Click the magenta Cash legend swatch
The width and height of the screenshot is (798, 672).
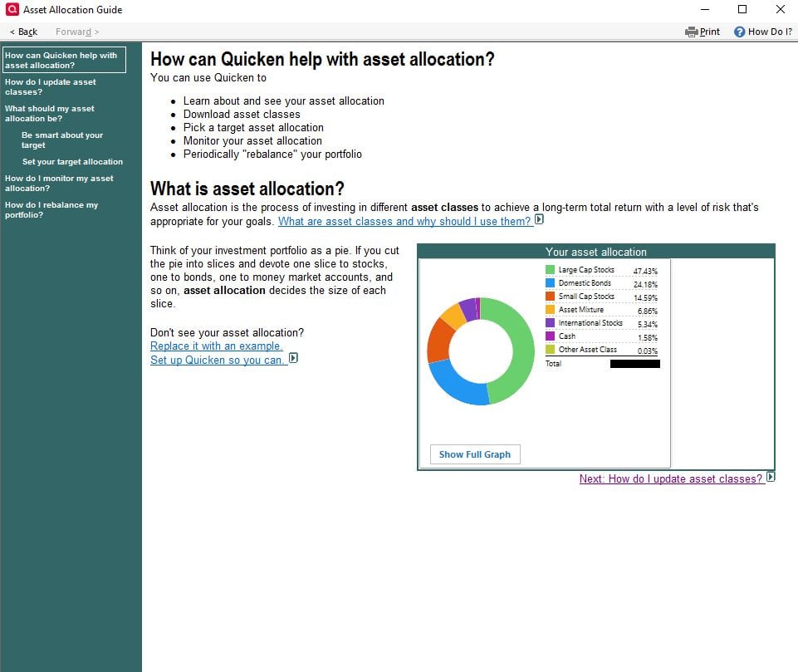pyautogui.click(x=550, y=336)
